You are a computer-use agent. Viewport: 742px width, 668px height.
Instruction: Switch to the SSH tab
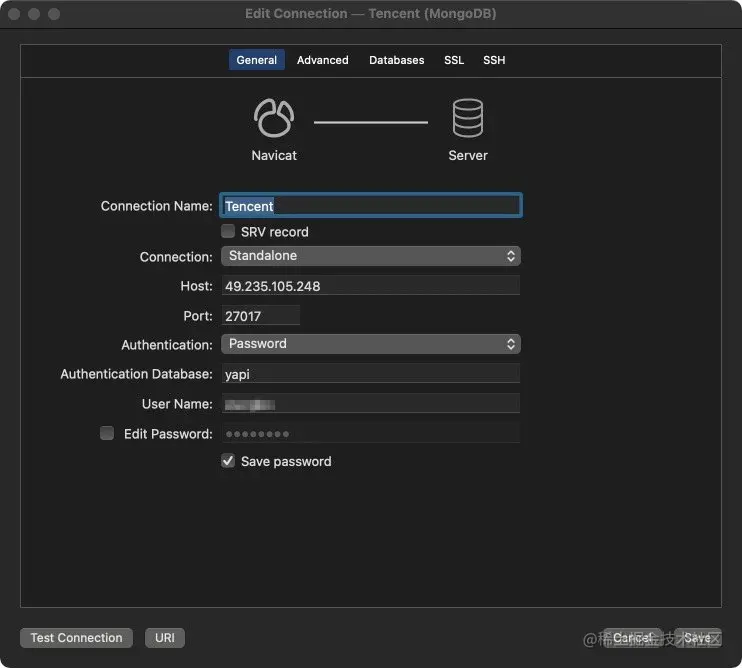tap(494, 60)
